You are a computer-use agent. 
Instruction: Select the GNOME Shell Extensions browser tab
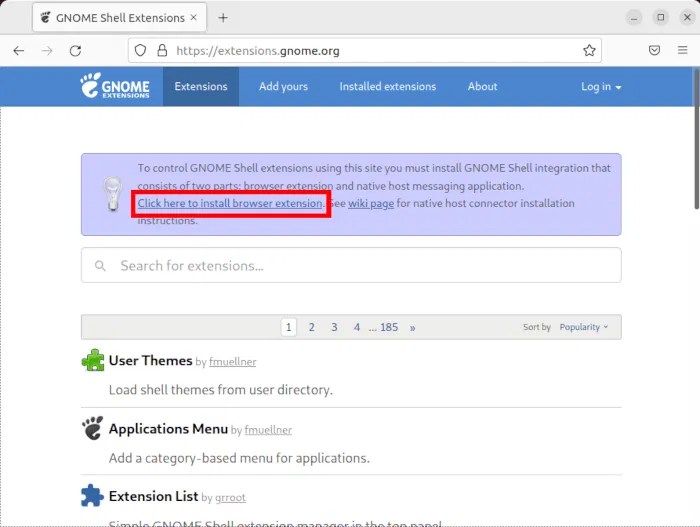pyautogui.click(x=119, y=17)
